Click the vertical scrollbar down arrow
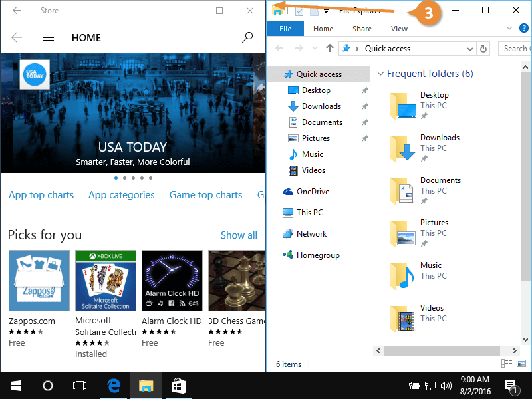The width and height of the screenshot is (532, 399). coord(525,339)
